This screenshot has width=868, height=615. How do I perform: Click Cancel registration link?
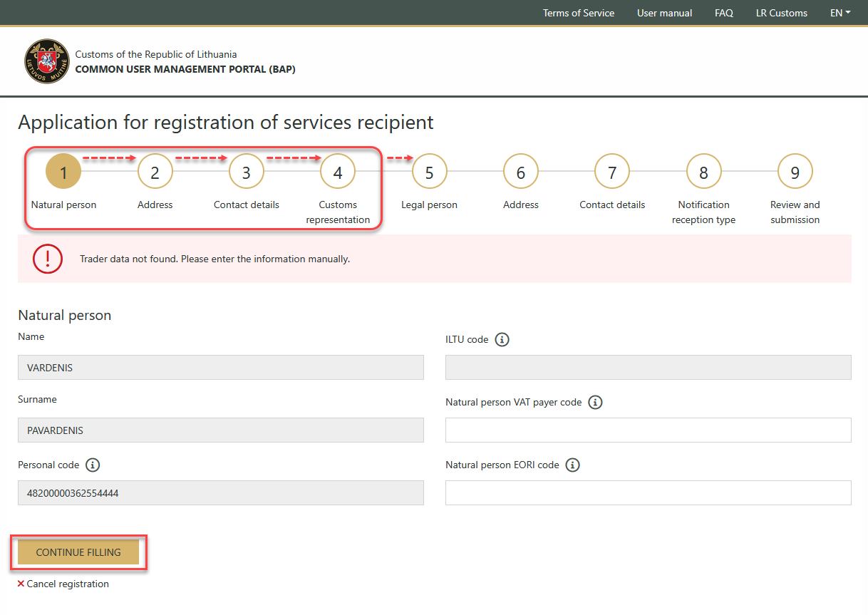pyautogui.click(x=67, y=584)
